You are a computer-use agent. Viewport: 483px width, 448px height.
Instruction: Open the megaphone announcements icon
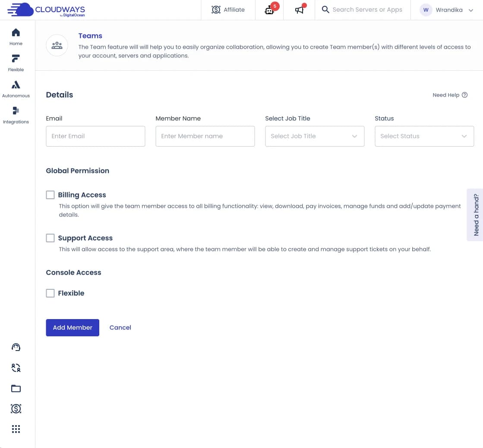(299, 10)
